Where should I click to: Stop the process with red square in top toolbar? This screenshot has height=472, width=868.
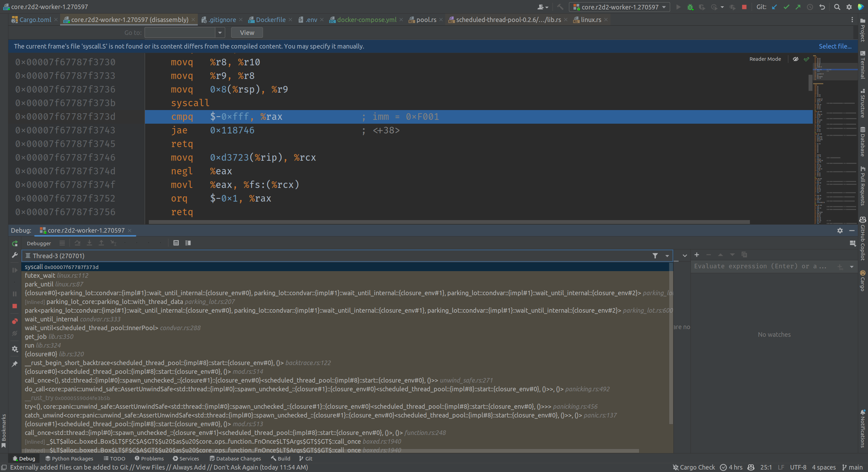click(744, 7)
